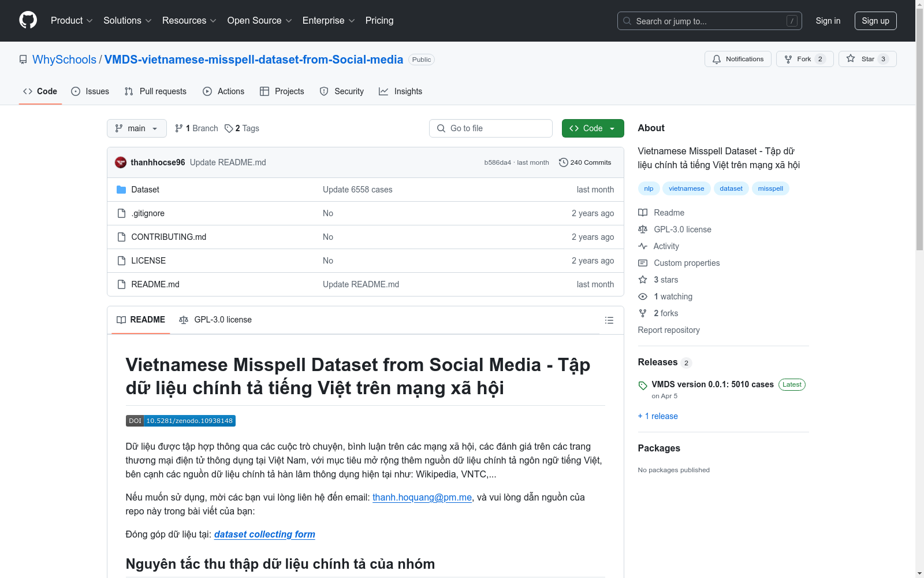
Task: Select the GPL-3.0 license tab
Action: pyautogui.click(x=215, y=320)
